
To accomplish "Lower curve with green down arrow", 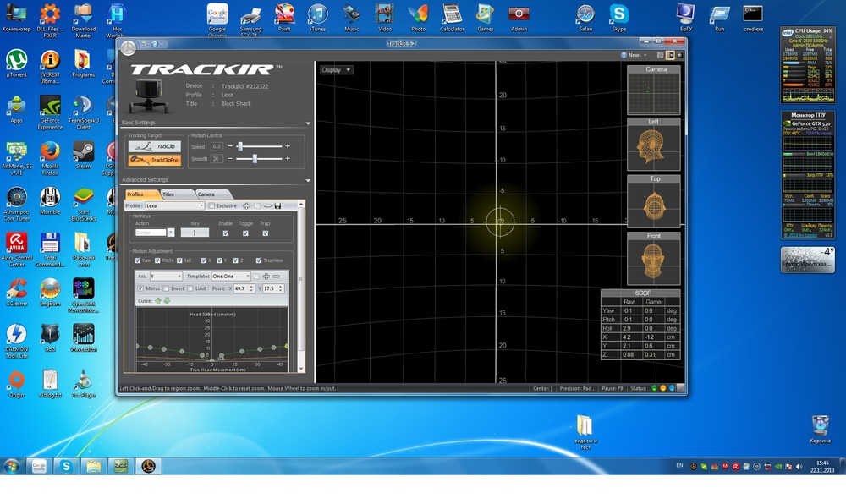I will click(x=167, y=301).
